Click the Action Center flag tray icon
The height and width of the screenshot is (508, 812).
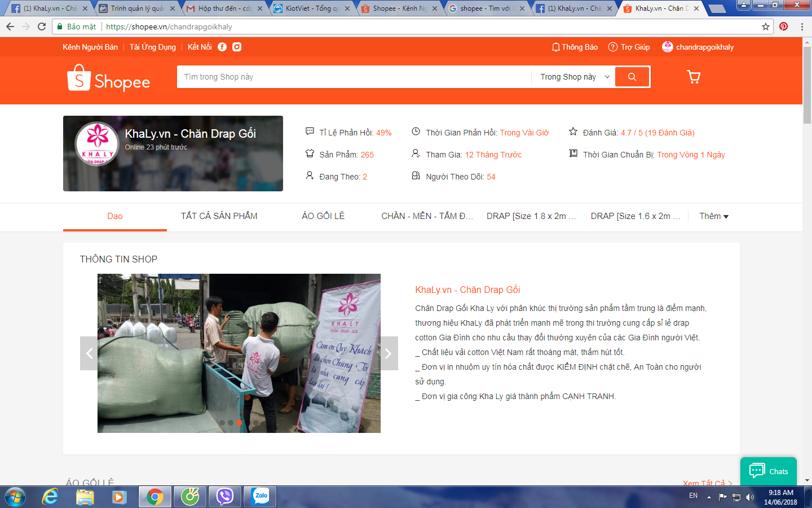point(723,497)
